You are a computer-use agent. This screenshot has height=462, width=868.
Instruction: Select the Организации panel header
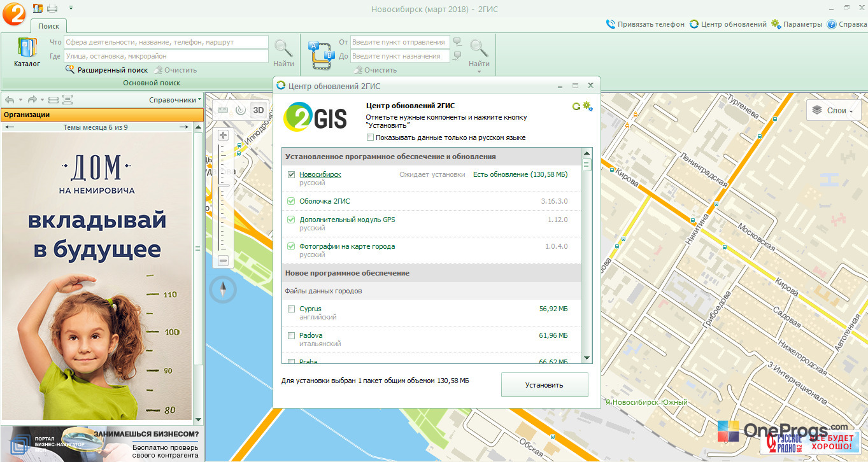tap(102, 115)
